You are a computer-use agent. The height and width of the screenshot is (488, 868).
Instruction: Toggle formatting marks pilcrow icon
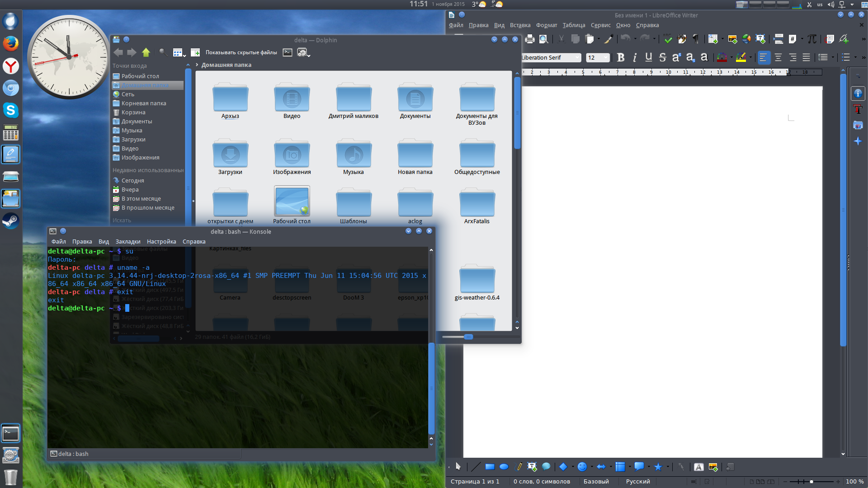pos(696,39)
